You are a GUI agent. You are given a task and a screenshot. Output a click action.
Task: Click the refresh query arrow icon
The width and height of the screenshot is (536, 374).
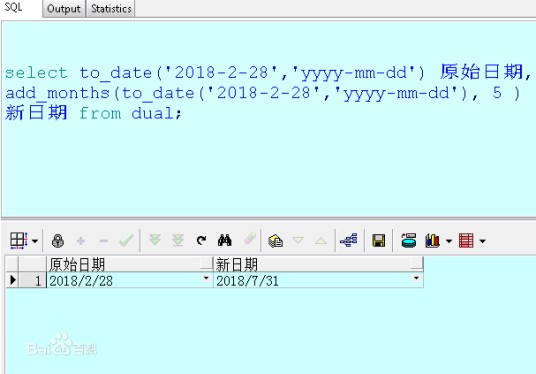(201, 241)
